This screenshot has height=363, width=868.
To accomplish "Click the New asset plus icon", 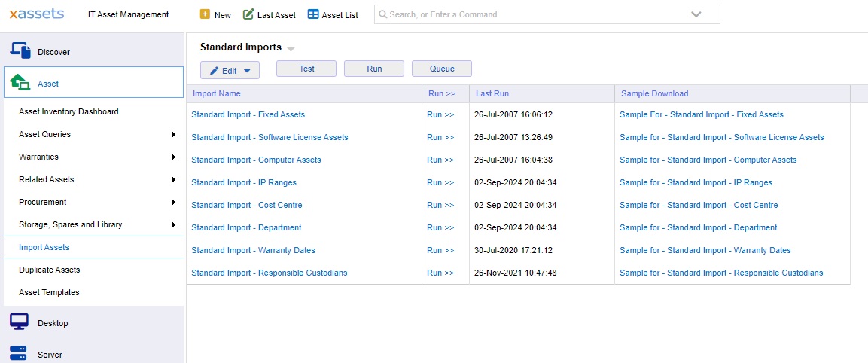I will pos(205,14).
